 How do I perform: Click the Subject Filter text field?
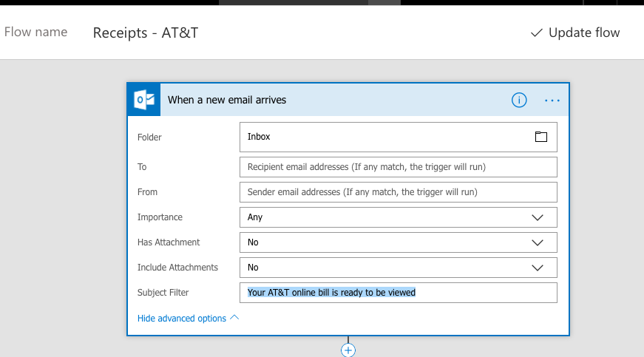pos(399,293)
